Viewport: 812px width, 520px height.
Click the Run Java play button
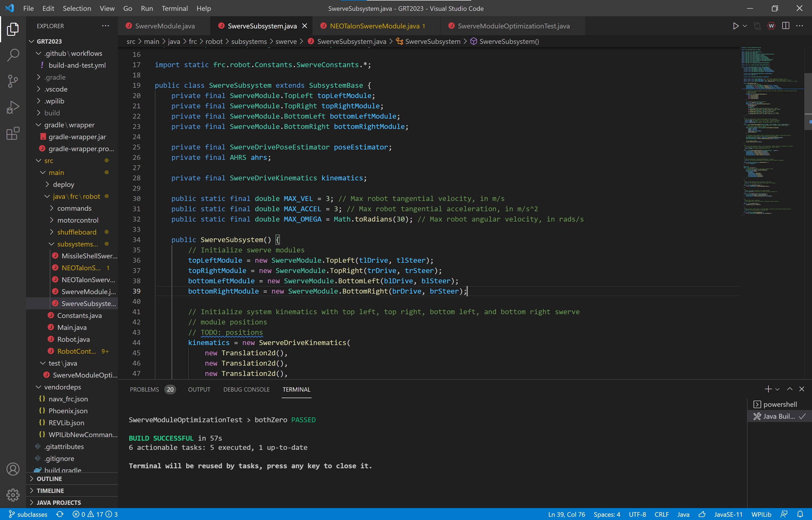point(736,26)
